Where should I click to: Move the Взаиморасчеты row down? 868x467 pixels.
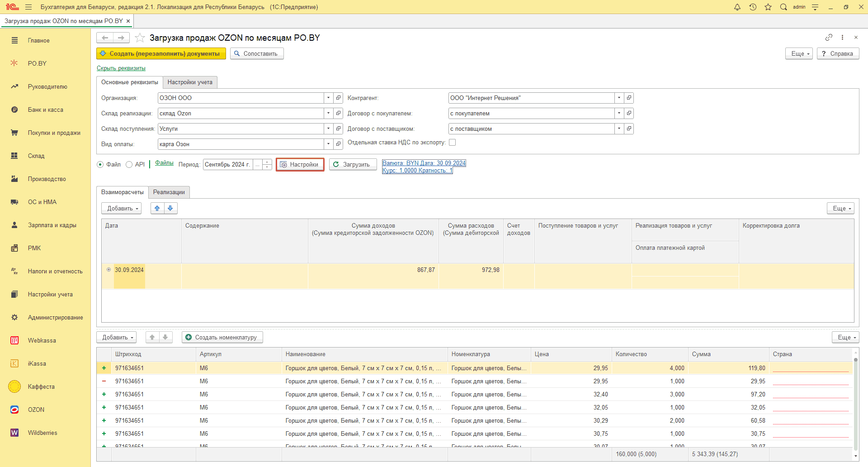pyautogui.click(x=170, y=208)
